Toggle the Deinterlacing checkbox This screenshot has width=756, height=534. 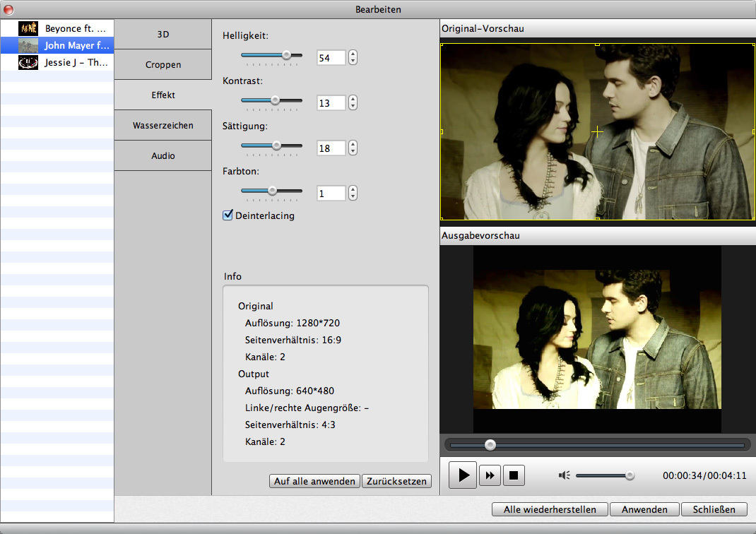[228, 215]
